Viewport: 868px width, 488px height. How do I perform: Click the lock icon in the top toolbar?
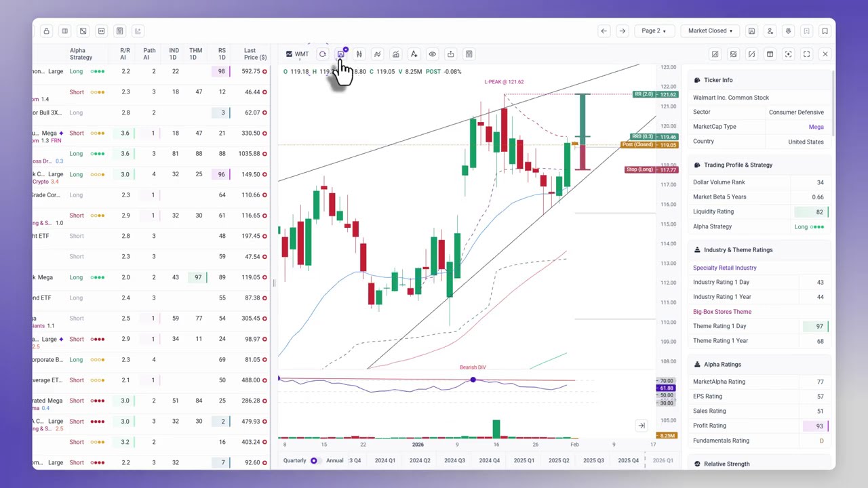(46, 30)
